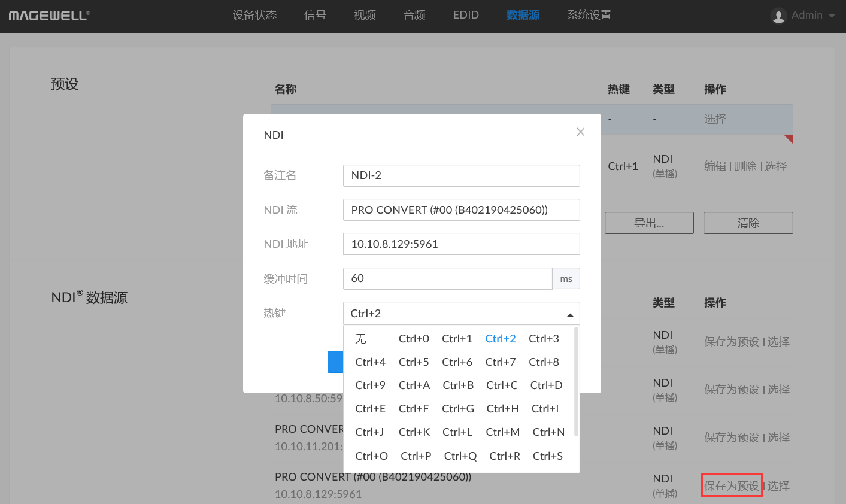846x504 pixels.
Task: Collapse the hotkey Ctrl+2 dropdown
Action: 569,314
